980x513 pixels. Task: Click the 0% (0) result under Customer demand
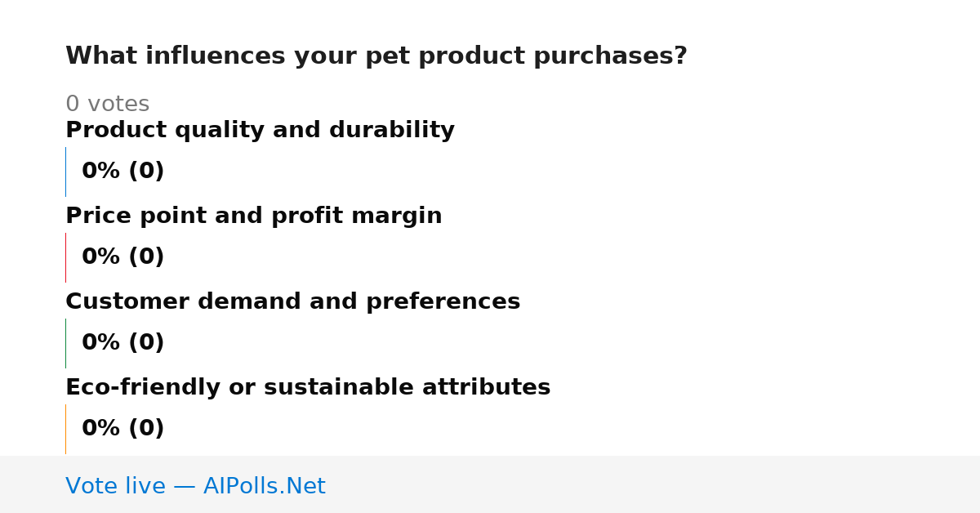pyautogui.click(x=123, y=343)
